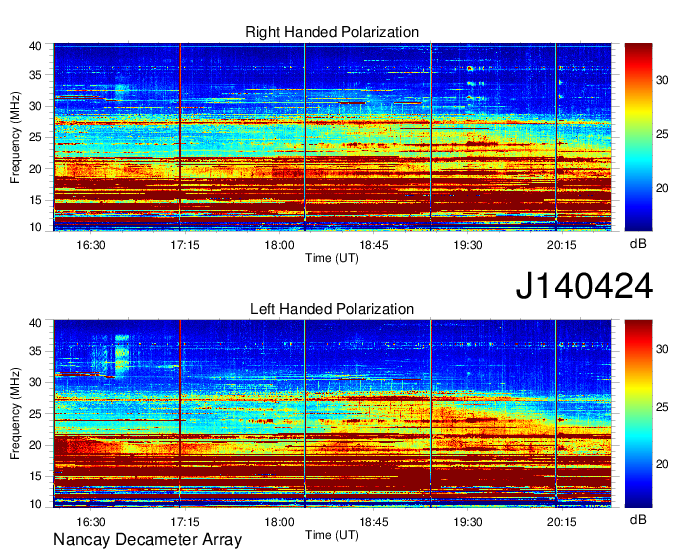The image size is (680, 552).
Task: Click the 18:45 tick label on the top plot
Action: point(374,245)
